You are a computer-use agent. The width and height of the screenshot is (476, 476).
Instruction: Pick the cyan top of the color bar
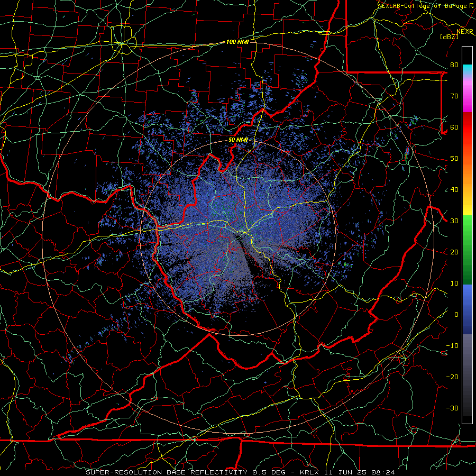(x=467, y=70)
